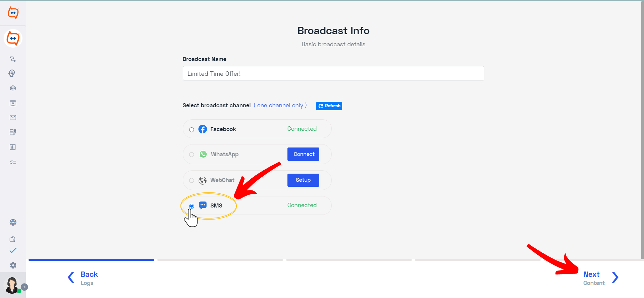Viewport: 644px width, 298px height.
Task: Click the Broadcast Name input field
Action: click(x=333, y=73)
